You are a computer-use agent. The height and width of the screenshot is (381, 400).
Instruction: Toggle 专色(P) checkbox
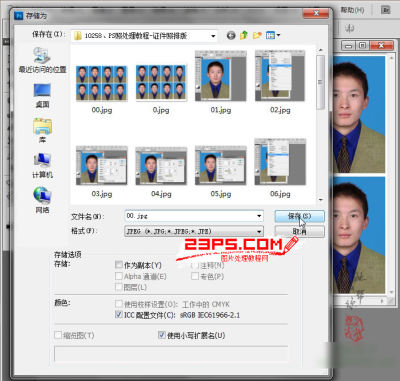[x=195, y=276]
